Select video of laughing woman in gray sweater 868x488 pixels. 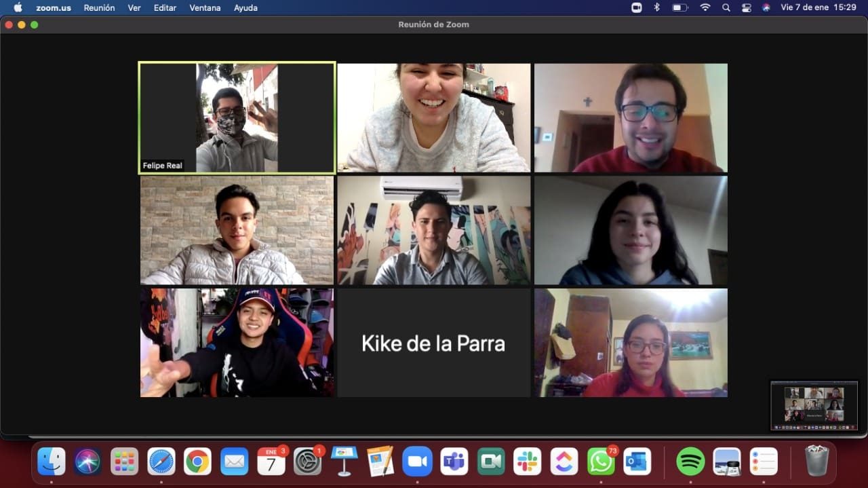(434, 117)
